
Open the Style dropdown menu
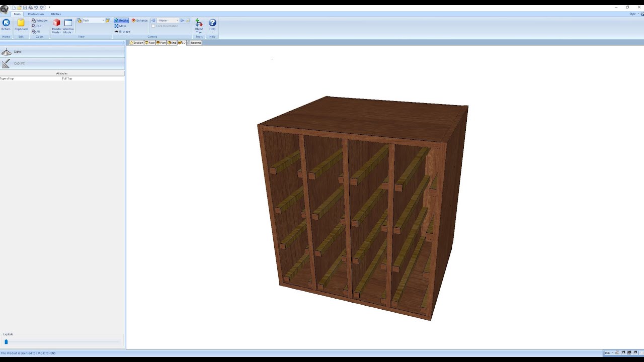click(634, 14)
